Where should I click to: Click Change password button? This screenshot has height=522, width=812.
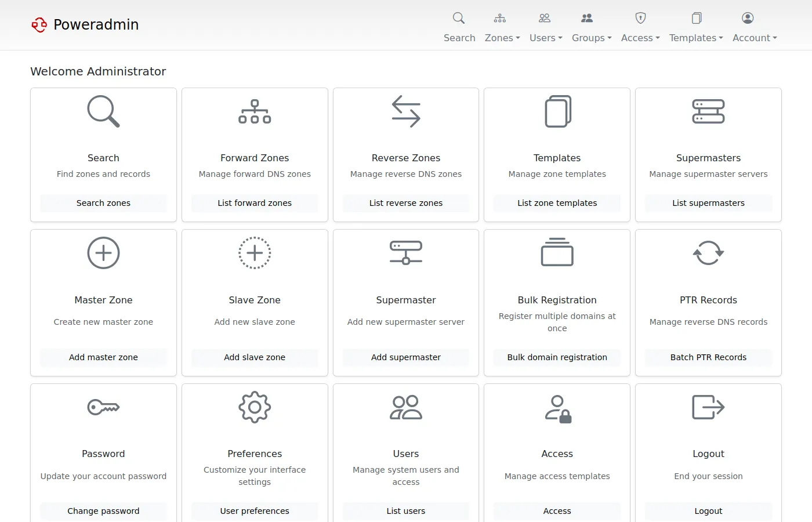tap(103, 511)
